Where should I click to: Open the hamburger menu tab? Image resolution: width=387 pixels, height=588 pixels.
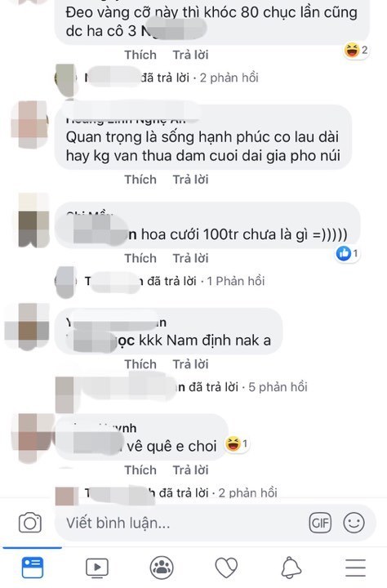click(355, 568)
